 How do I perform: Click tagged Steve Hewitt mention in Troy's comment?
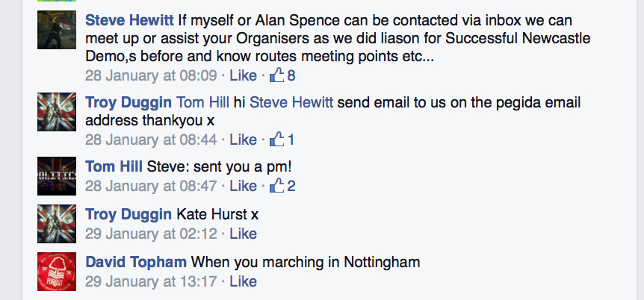point(291,103)
